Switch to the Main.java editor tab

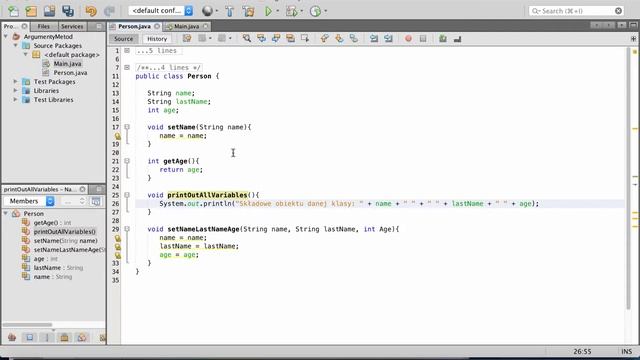tap(187, 26)
